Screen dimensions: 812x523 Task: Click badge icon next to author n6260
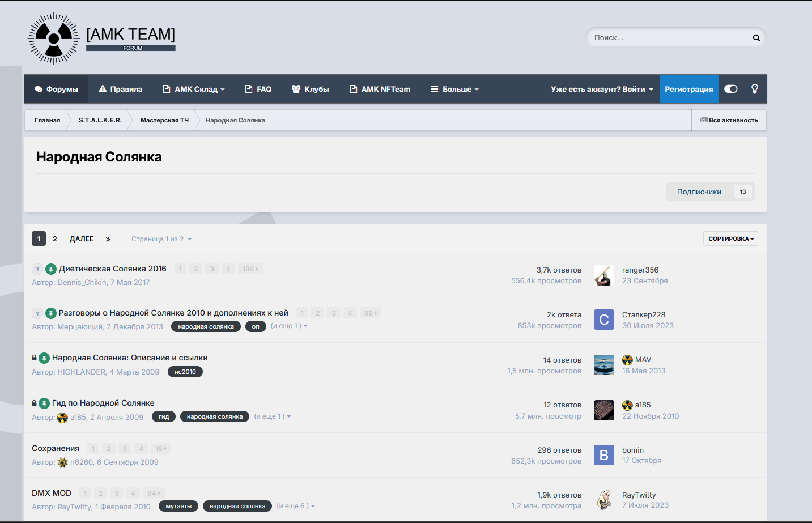click(62, 462)
